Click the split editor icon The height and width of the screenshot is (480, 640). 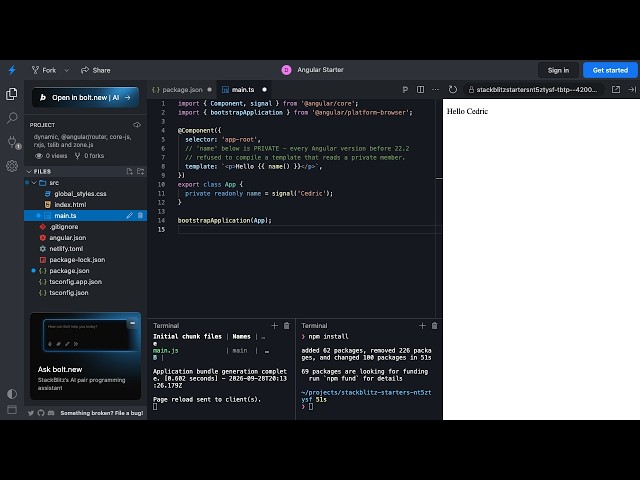click(x=420, y=89)
